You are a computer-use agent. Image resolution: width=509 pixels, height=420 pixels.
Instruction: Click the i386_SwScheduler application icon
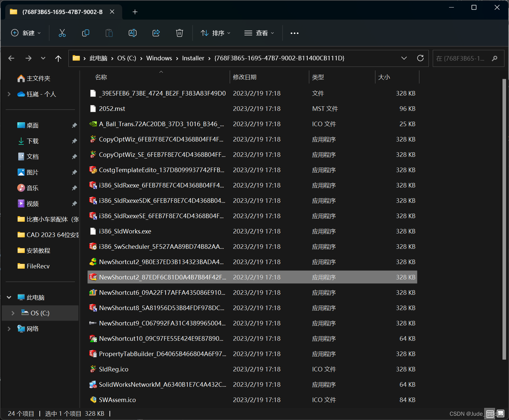[93, 247]
